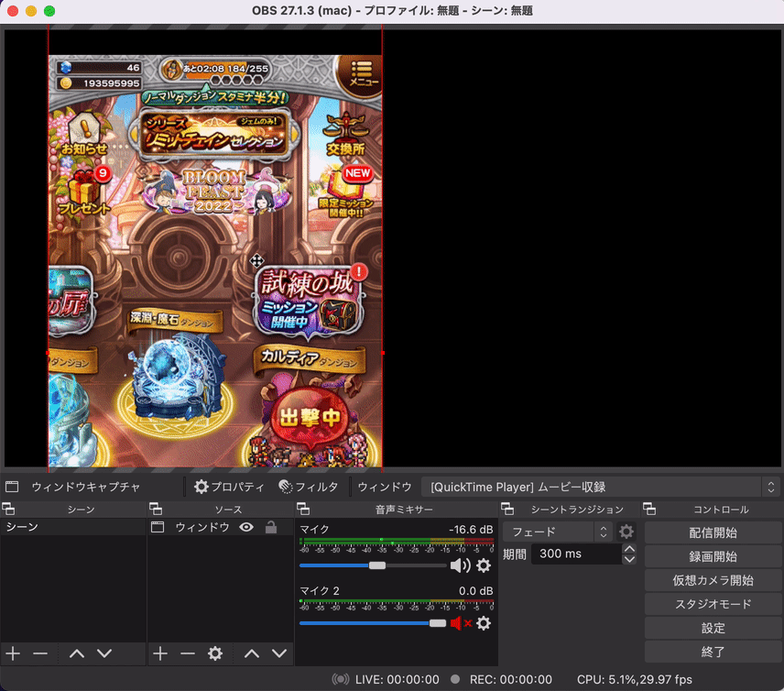Open the ウィンドウ selection dropdown for QuickTime Player
This screenshot has height=691, width=784.
click(x=600, y=487)
